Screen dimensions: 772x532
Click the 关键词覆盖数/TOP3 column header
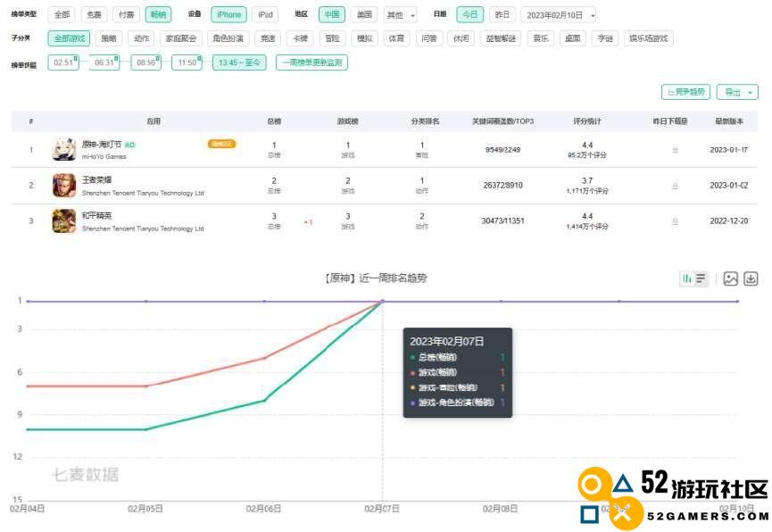[502, 121]
